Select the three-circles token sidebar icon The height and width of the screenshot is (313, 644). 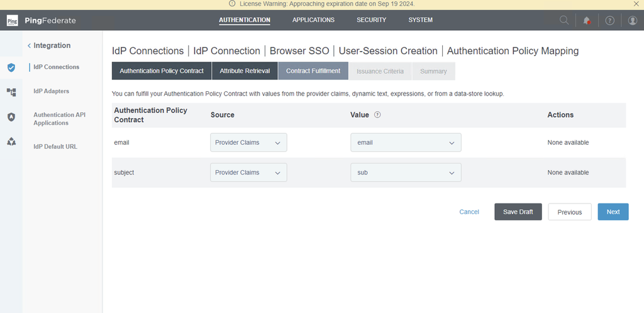click(11, 142)
